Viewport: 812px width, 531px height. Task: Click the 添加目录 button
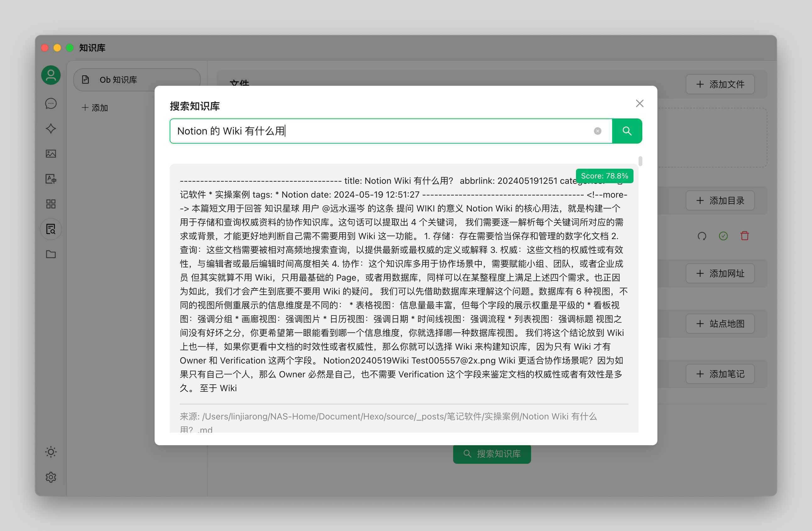[x=720, y=200]
